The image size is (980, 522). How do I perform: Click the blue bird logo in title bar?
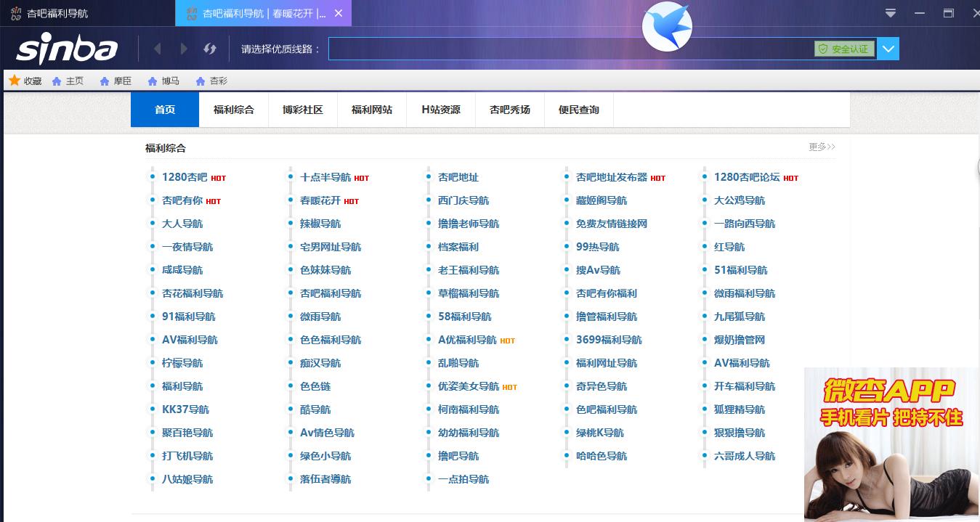pos(667,27)
